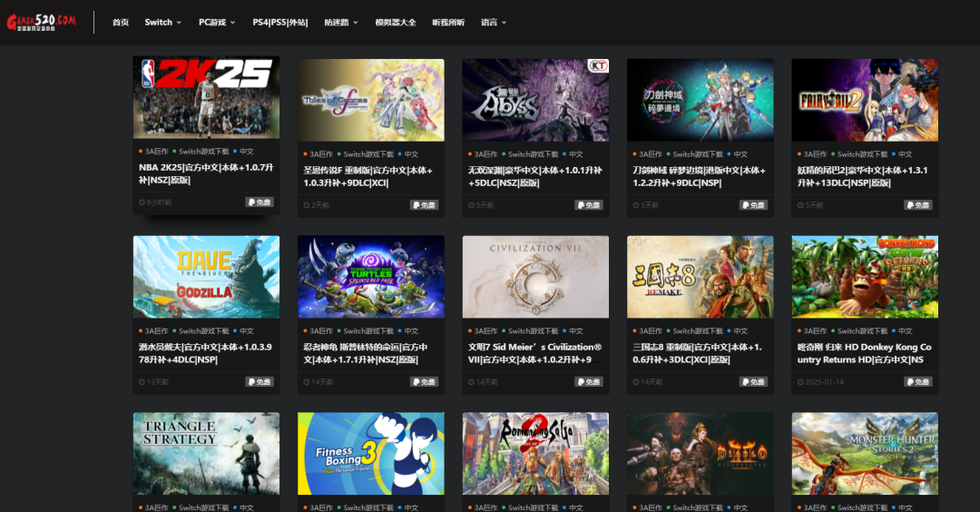Expand the PC游戏 dropdown menu
980x512 pixels.
pyautogui.click(x=217, y=22)
